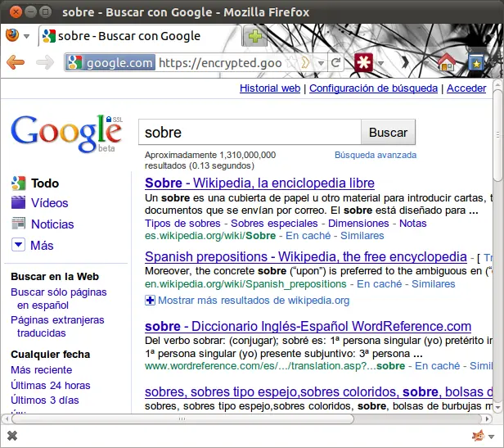Open 'En caché' for en.wikipedia.org result
This screenshot has width=504, height=448.
point(380,284)
